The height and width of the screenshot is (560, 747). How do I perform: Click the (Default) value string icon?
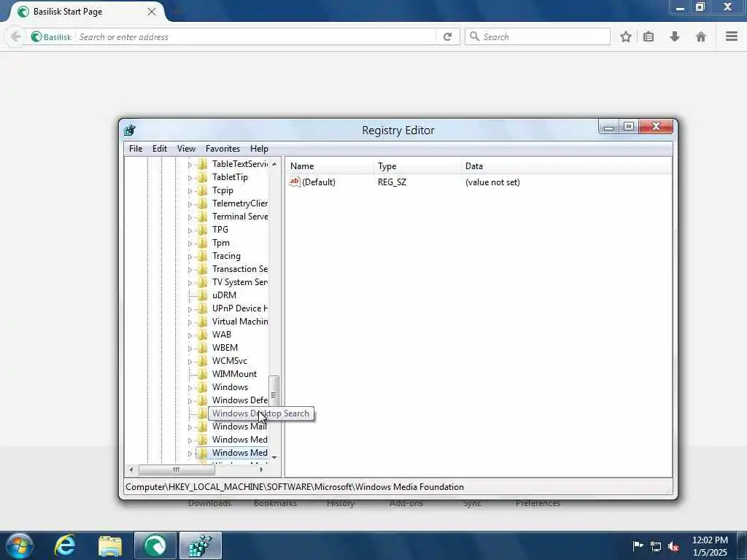tap(295, 182)
